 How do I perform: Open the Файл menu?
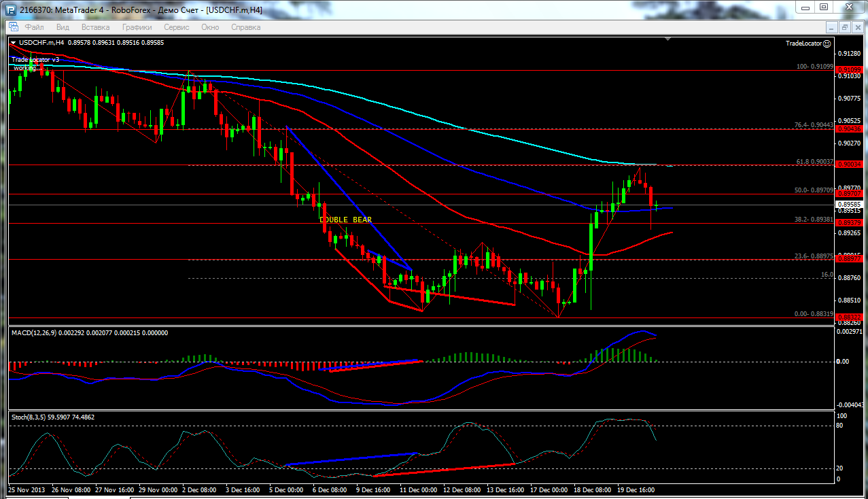(x=34, y=27)
